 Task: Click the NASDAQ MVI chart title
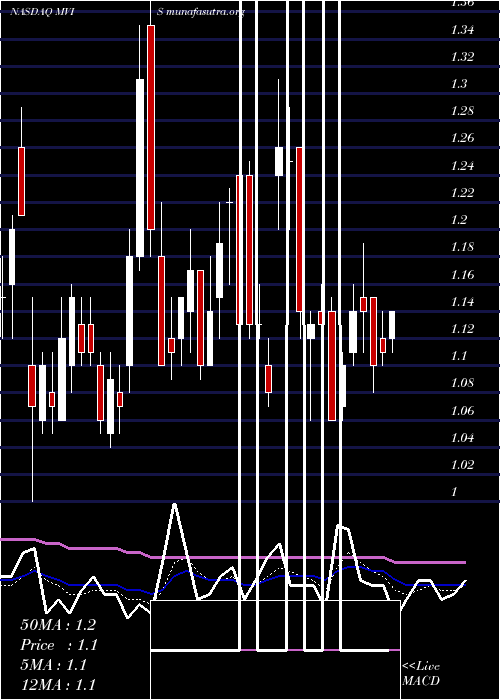(42, 12)
